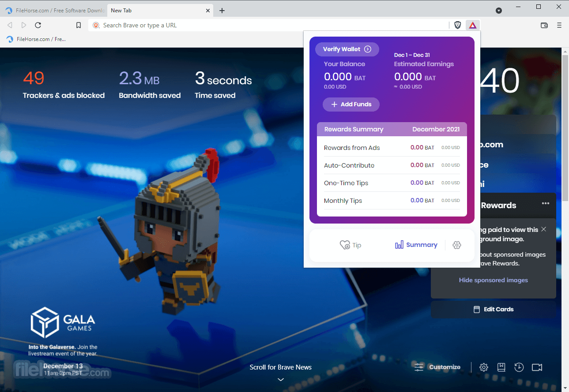Open the FileHorse.com bookmark
The image size is (569, 392).
pyautogui.click(x=36, y=39)
